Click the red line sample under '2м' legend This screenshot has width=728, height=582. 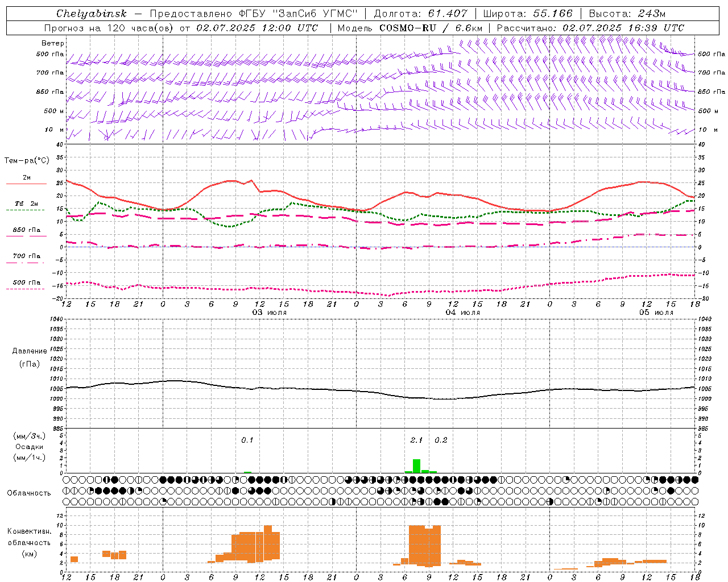click(x=26, y=184)
